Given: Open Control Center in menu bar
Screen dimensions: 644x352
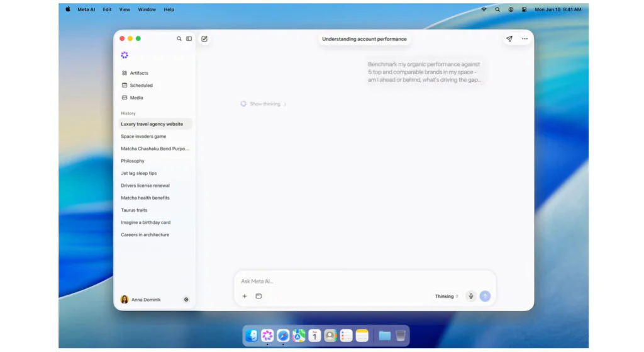Looking at the screenshot, I should tap(524, 9).
